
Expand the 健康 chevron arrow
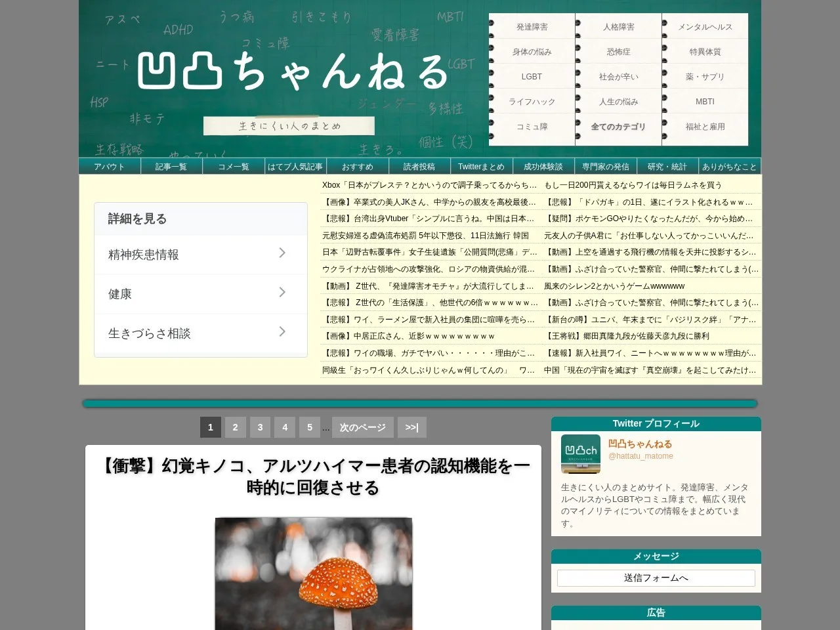coord(282,293)
